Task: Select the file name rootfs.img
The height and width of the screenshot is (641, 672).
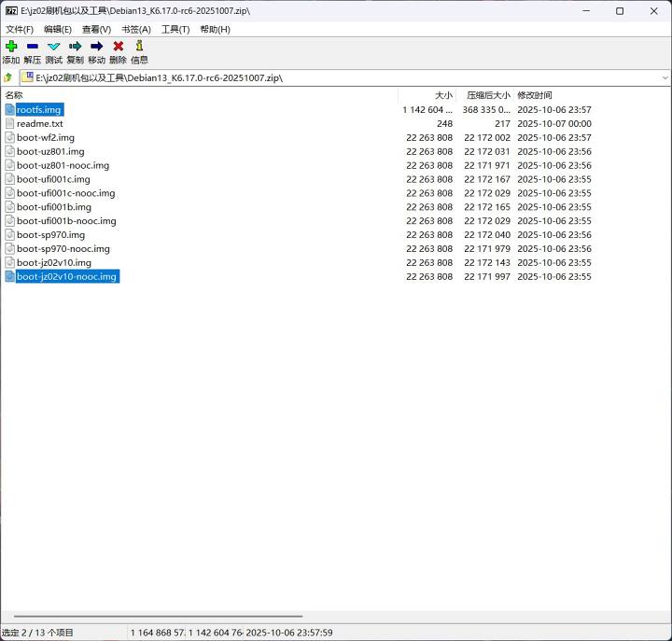Action: pyautogui.click(x=38, y=110)
